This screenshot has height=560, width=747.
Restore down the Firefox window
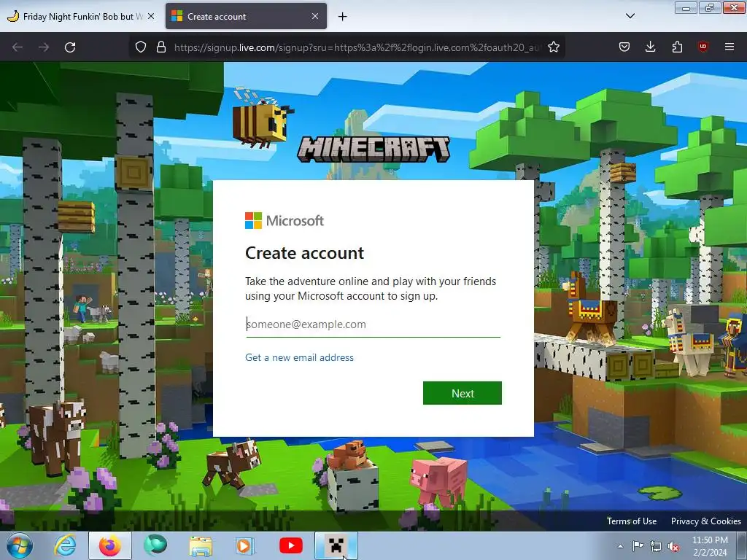click(x=710, y=7)
